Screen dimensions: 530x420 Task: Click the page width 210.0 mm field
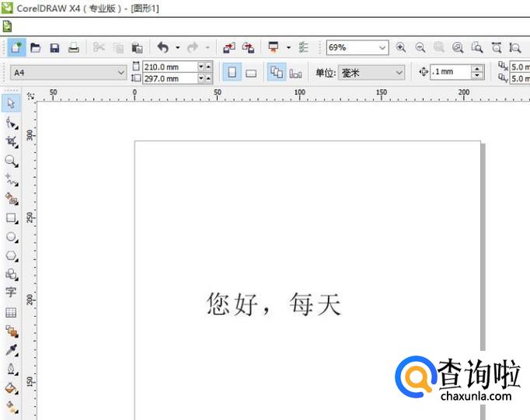(x=169, y=68)
